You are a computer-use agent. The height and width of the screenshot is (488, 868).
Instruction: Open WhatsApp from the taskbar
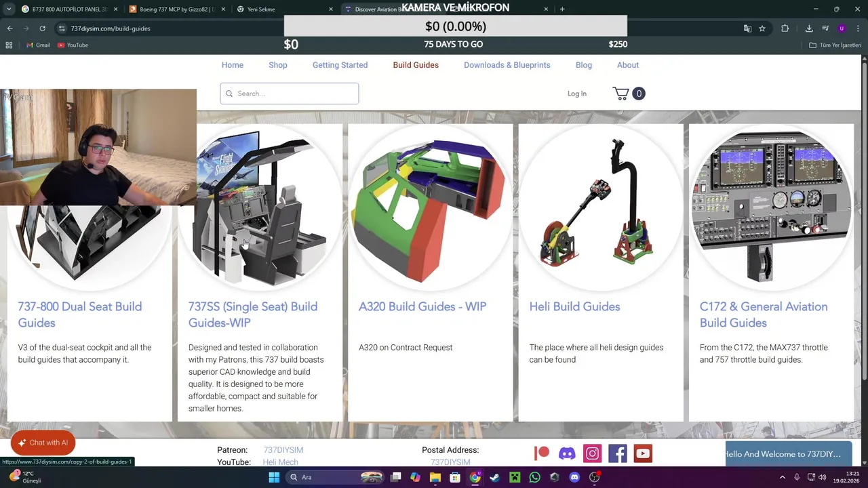click(535, 477)
